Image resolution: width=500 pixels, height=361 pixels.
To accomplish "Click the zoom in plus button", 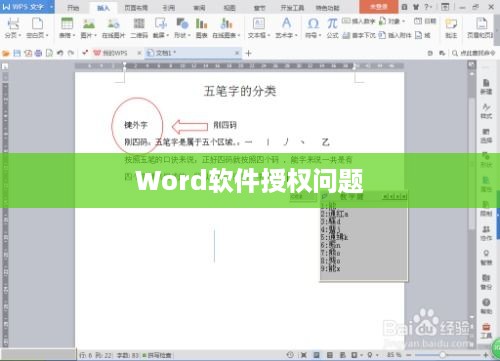I will click(x=485, y=355).
